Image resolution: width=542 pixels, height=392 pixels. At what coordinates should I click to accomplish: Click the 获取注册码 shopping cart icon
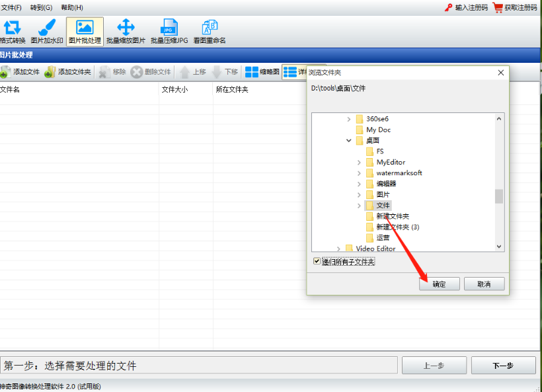(x=498, y=8)
